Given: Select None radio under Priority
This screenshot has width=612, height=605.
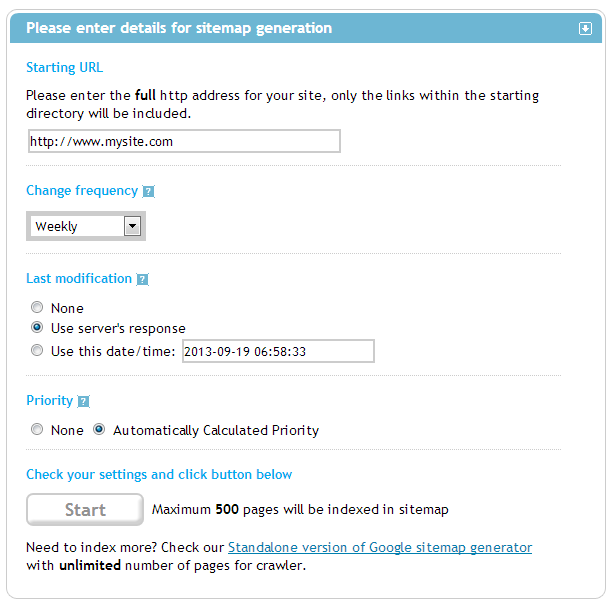Looking at the screenshot, I should coord(37,429).
